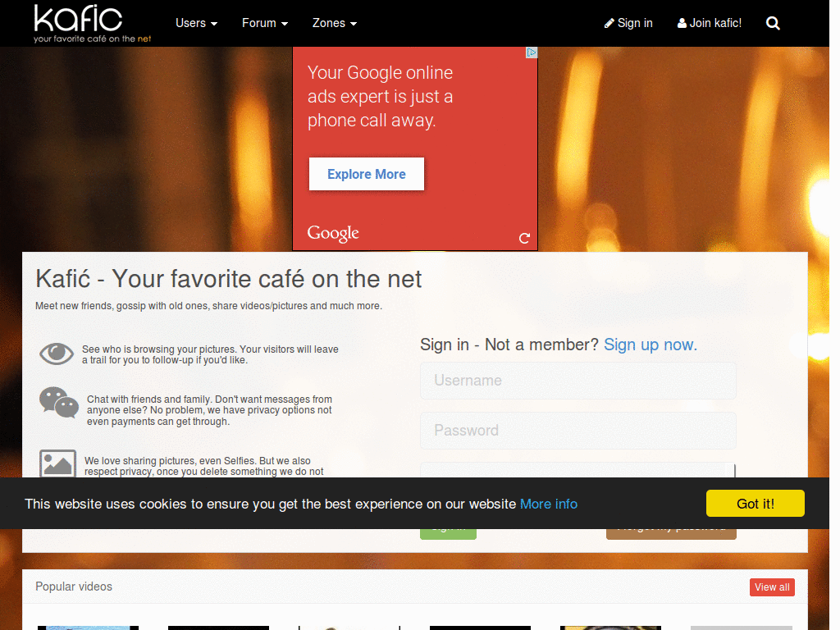Click the ad refresh arrow icon
This screenshot has height=630, width=840.
click(524, 238)
